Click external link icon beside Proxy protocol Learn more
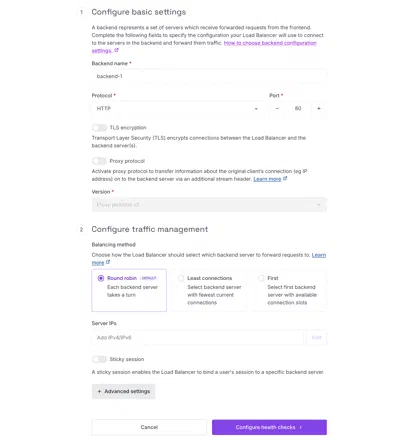This screenshot has width=400, height=441. (x=285, y=179)
